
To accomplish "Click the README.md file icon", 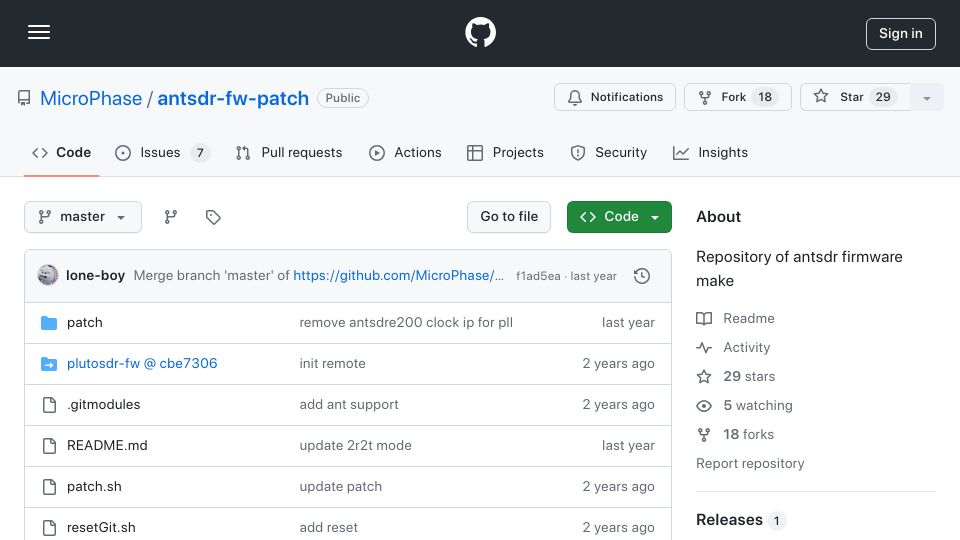I will click(x=49, y=446).
